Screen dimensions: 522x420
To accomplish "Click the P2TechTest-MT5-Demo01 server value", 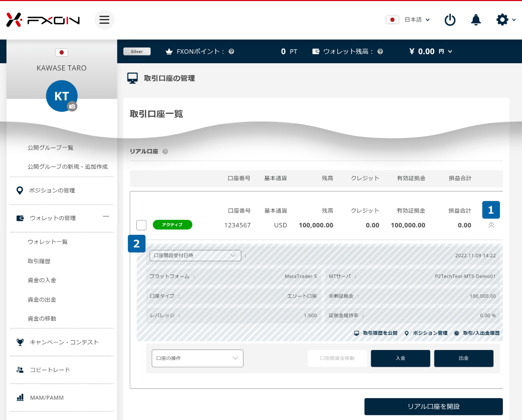I will (465, 276).
